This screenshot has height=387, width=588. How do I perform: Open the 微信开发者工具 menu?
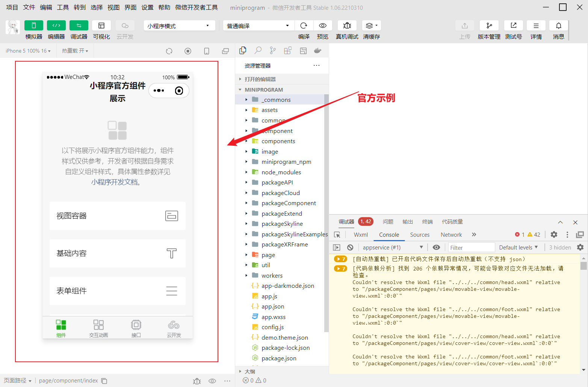coord(197,8)
